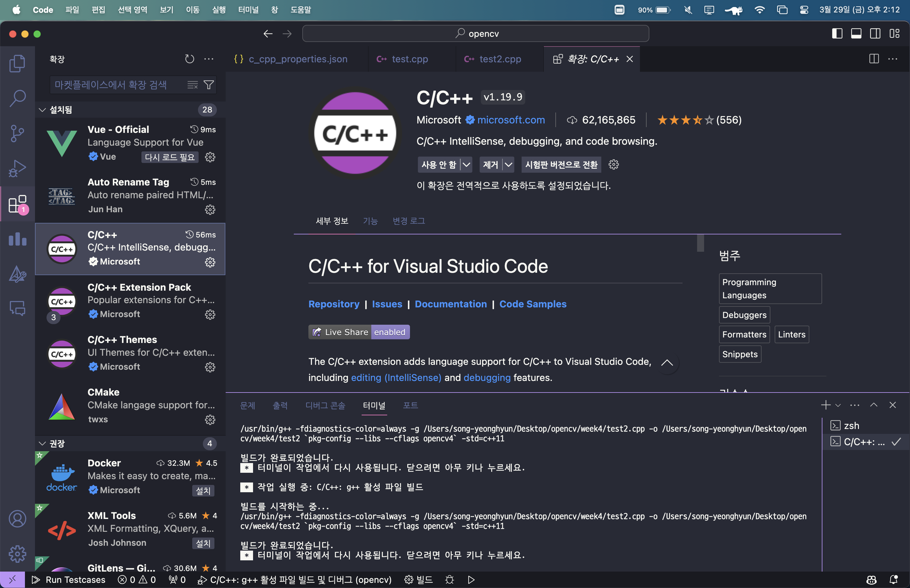Open the Source Control activity bar icon
Viewport: 910px width, 588px height.
coord(17,133)
